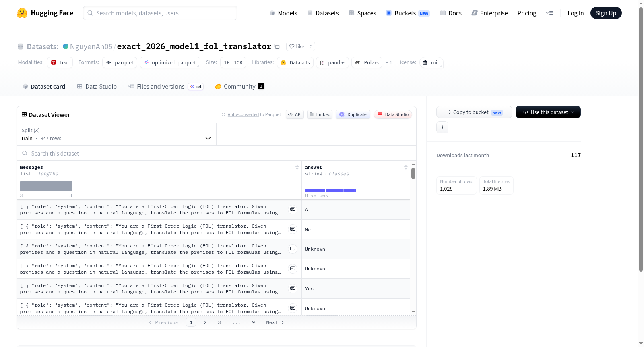Open the Split train dropdown
This screenshot has width=644, height=347.
(116, 134)
